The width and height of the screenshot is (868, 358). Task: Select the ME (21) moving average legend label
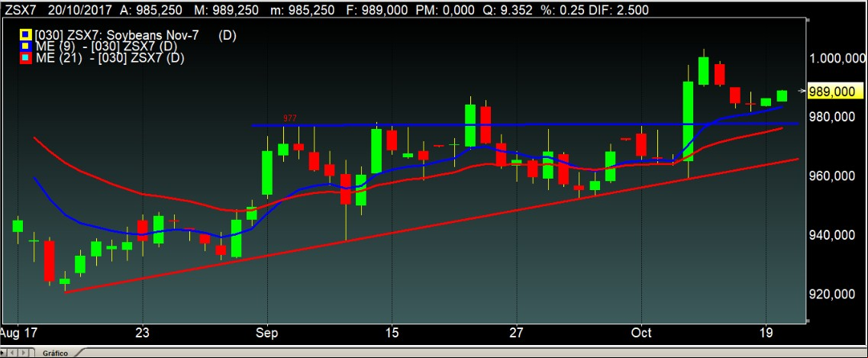click(109, 57)
